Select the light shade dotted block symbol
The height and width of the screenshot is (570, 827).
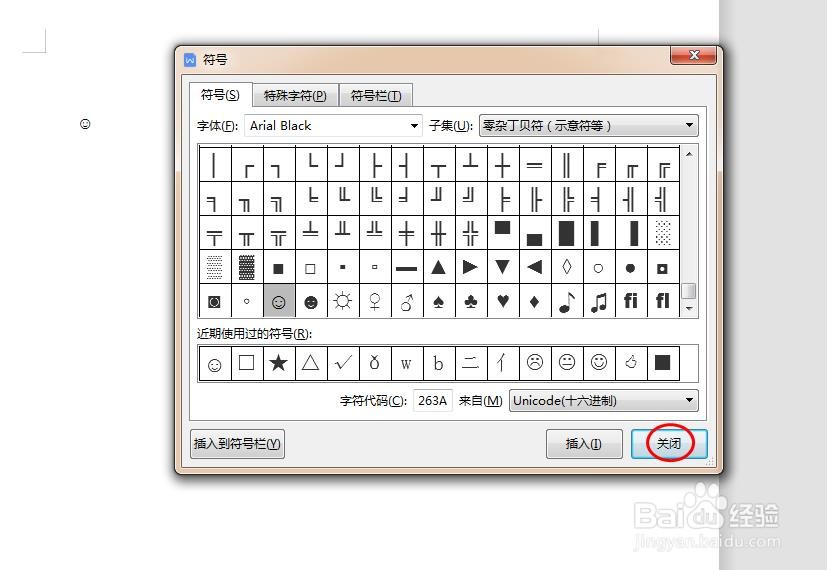click(663, 233)
